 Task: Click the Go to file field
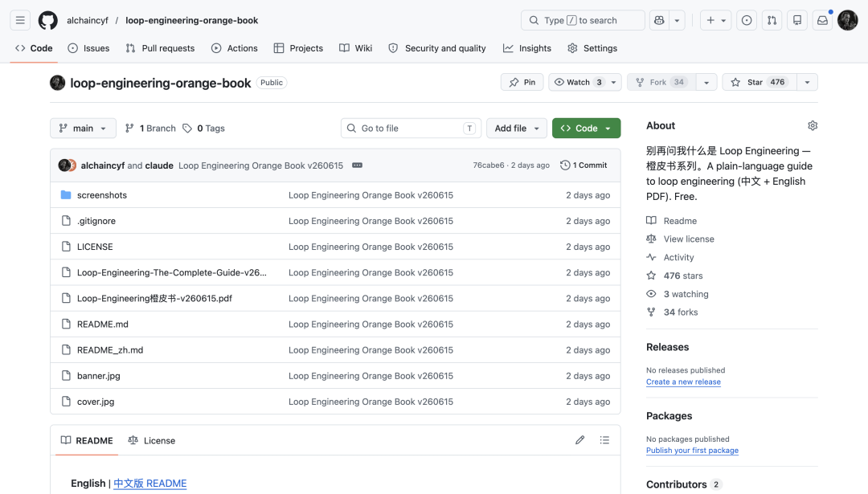click(411, 128)
